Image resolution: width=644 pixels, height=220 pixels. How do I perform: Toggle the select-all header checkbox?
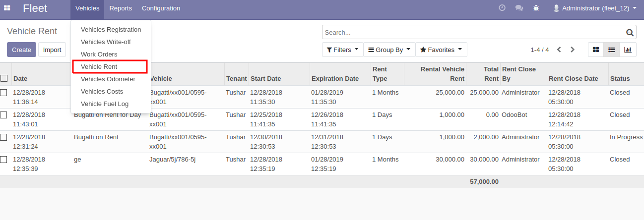[x=4, y=78]
